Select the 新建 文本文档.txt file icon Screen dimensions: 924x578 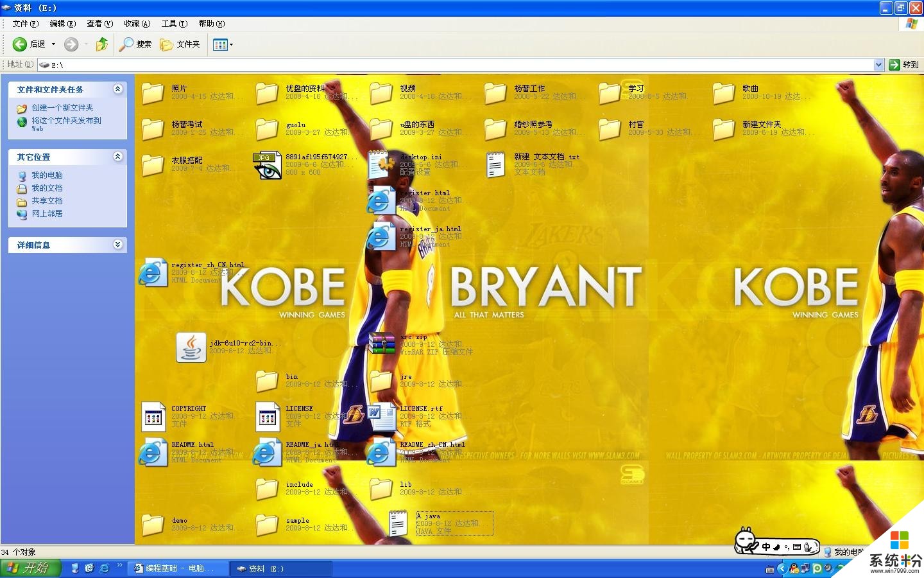pyautogui.click(x=495, y=165)
